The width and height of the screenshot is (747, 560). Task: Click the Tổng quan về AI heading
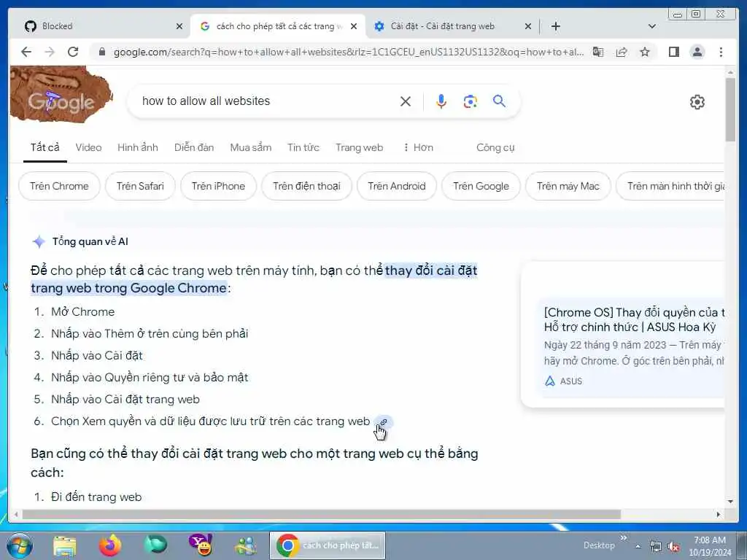90,241
